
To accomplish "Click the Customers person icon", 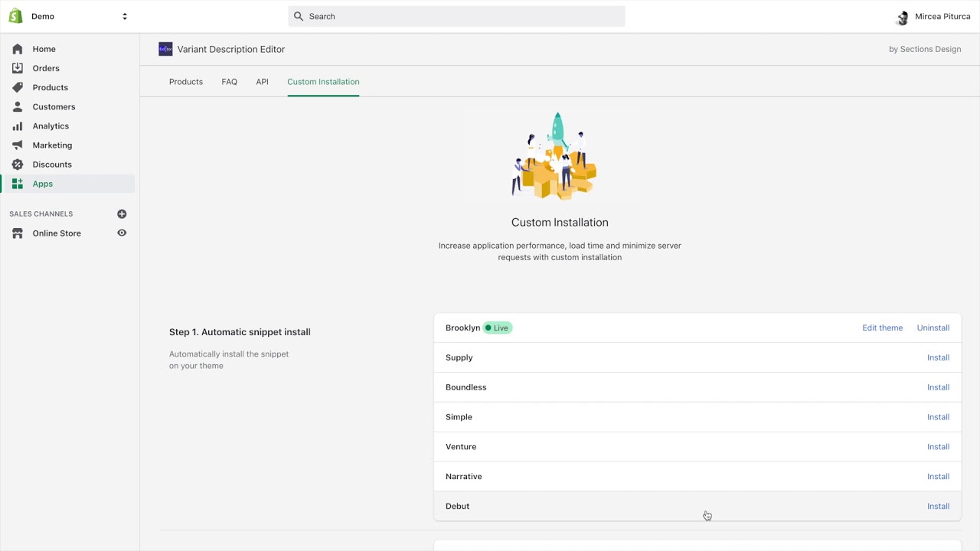I will (x=18, y=106).
